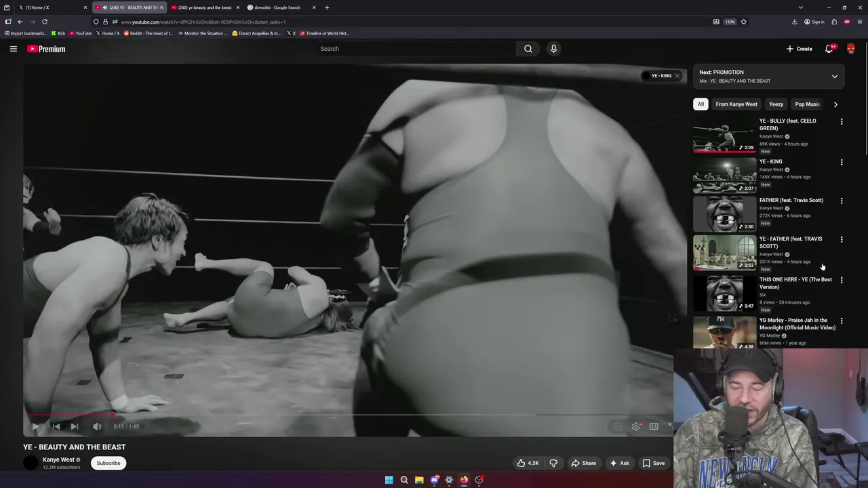Screen dimensions: 868x488
Task: Open the player settings gear
Action: 636,426
